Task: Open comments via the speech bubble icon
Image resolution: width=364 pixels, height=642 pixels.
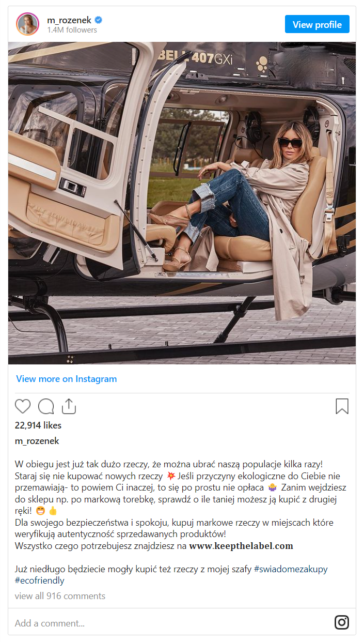Action: [x=46, y=406]
